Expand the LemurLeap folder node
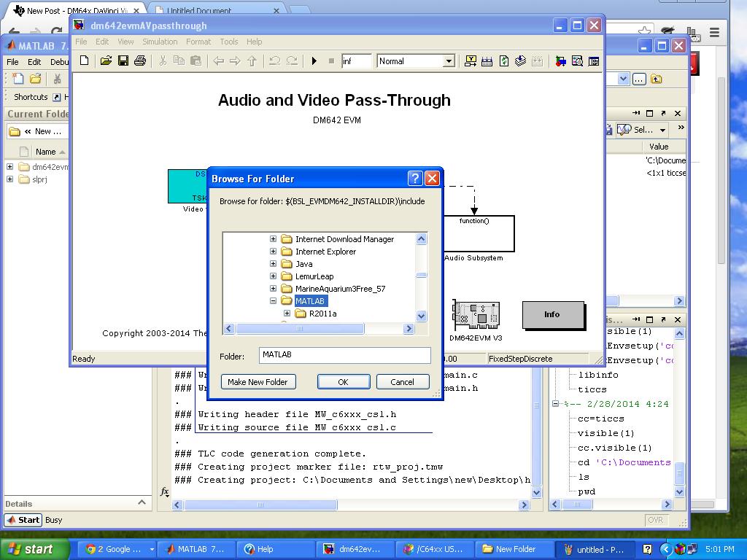This screenshot has width=747, height=560. [273, 276]
